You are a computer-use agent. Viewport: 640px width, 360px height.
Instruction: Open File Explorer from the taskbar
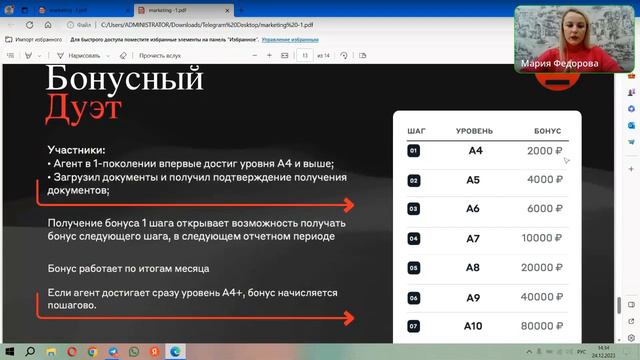pos(51,351)
